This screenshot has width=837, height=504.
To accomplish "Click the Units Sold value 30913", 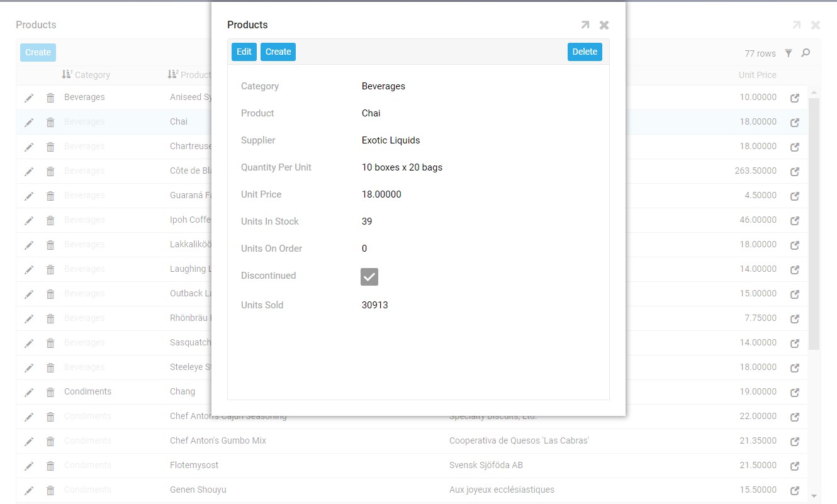I will [x=375, y=305].
